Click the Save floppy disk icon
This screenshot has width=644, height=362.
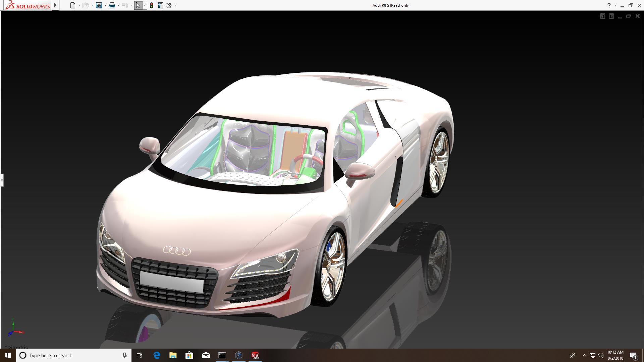coord(99,5)
